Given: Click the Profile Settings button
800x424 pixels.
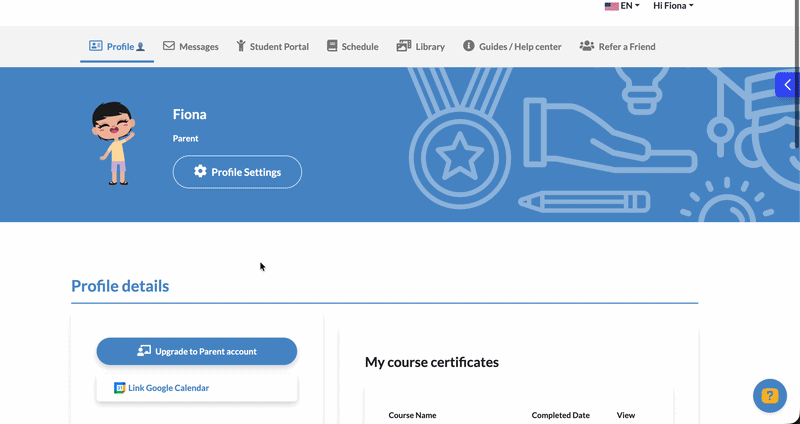Looking at the screenshot, I should pos(237,172).
